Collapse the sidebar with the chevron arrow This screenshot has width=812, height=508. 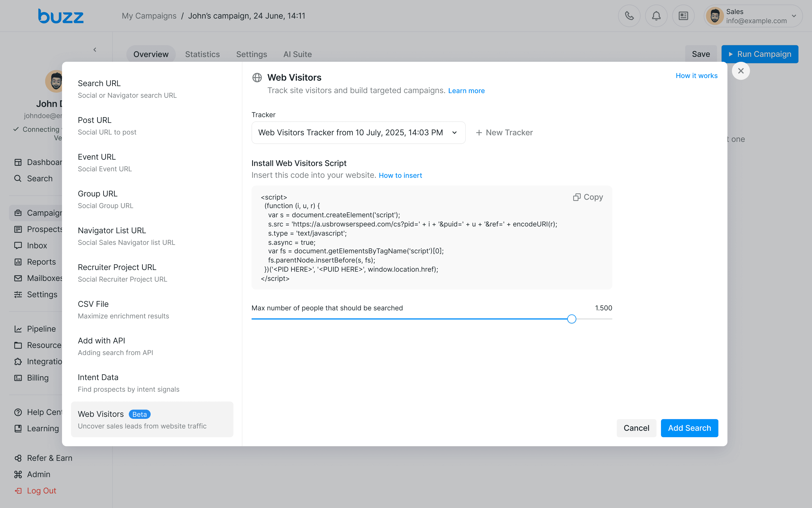point(95,50)
